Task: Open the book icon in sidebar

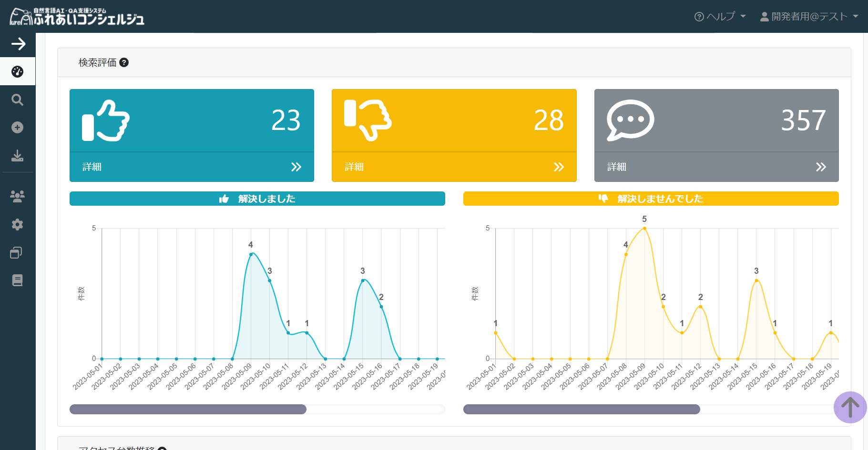Action: click(x=18, y=280)
